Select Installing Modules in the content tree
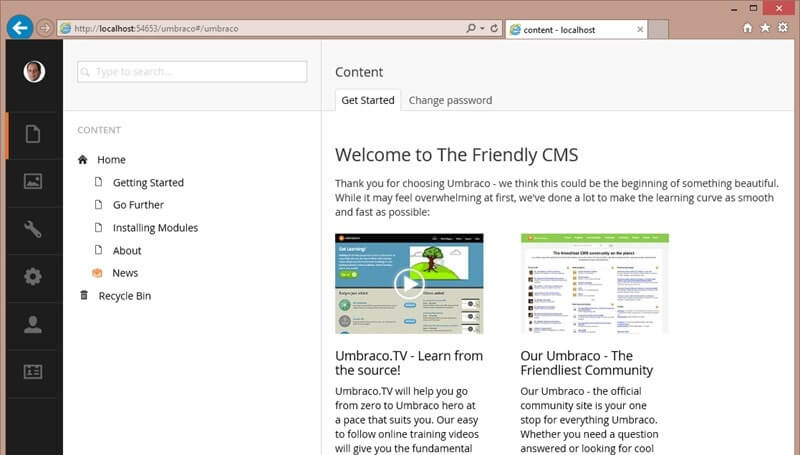 point(156,228)
